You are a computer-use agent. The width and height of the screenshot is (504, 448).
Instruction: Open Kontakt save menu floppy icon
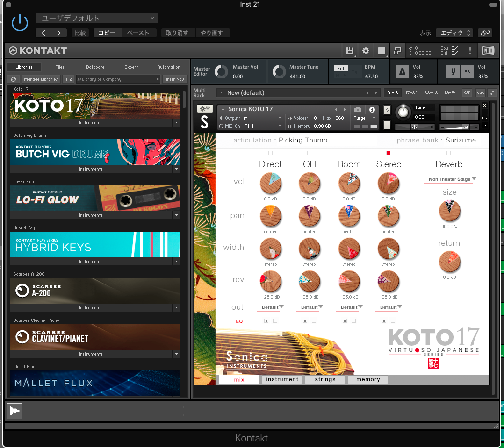pos(350,51)
